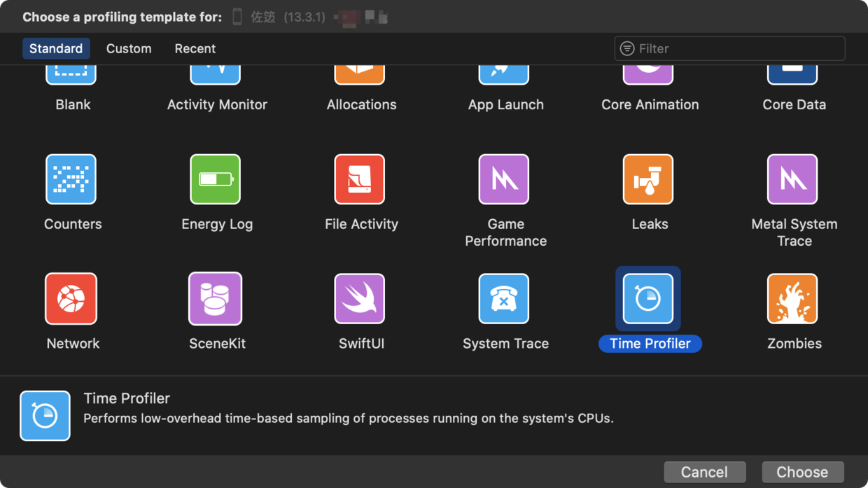Screen dimensions: 868x488
Task: Open the target device selector dropdown
Action: pos(310,17)
